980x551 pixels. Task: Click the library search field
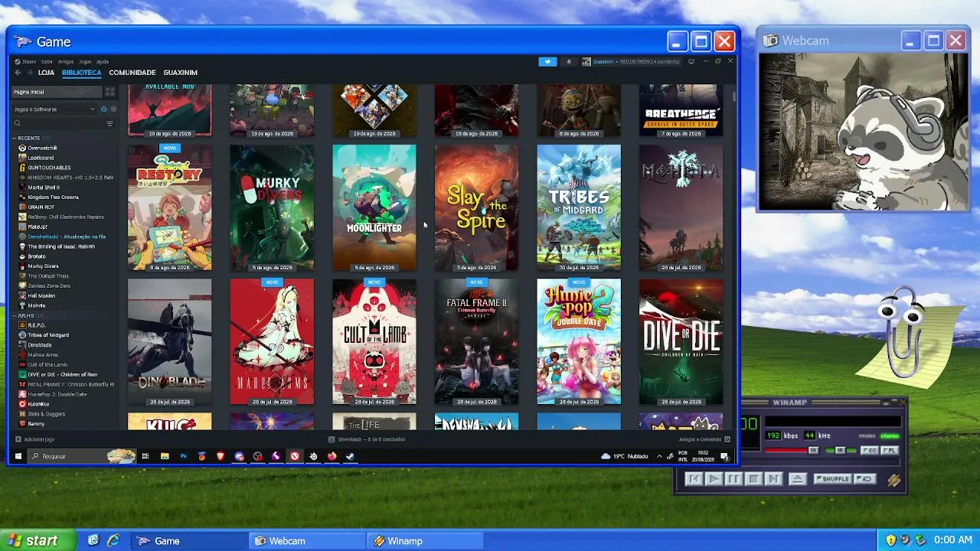[x=58, y=123]
